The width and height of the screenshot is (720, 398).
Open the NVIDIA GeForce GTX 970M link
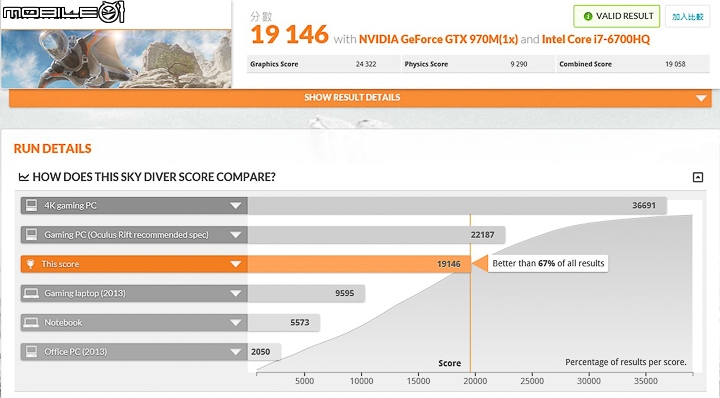[x=438, y=39]
